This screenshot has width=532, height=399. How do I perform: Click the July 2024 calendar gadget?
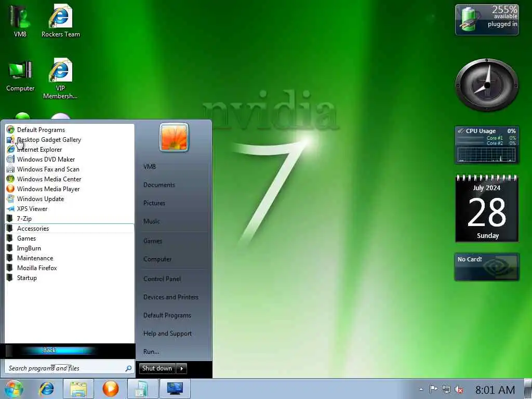click(x=487, y=208)
